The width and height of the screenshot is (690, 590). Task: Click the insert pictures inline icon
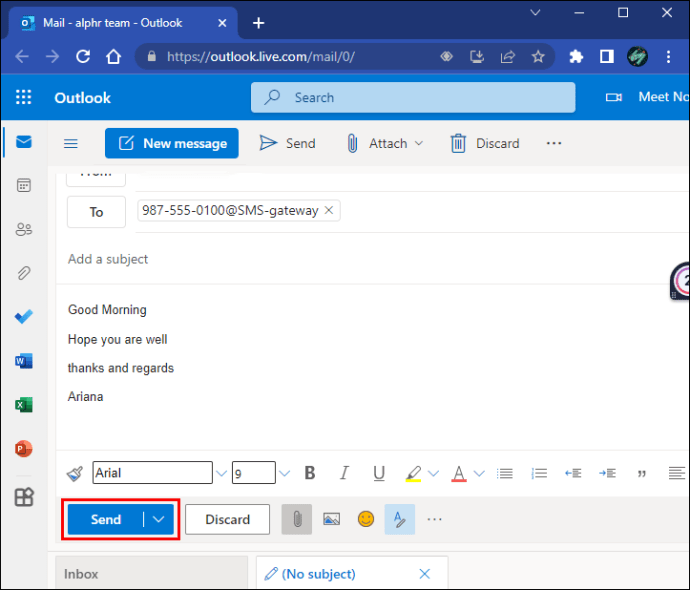[x=332, y=519]
